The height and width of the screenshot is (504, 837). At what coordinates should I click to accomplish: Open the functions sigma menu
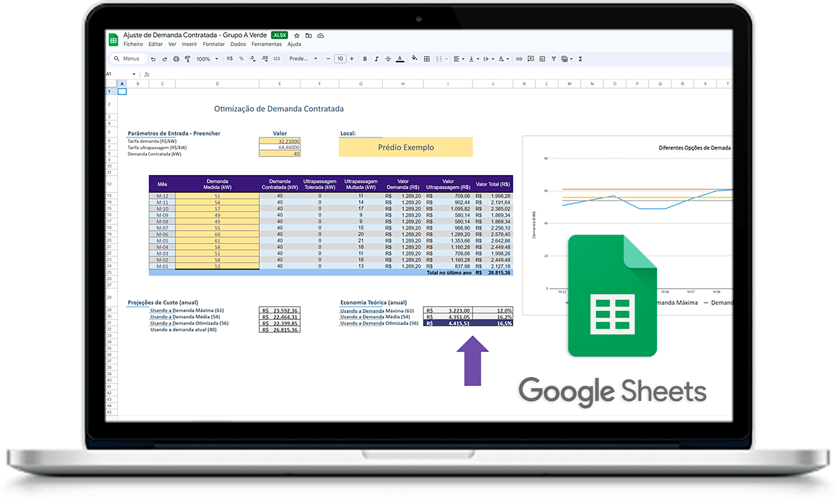coord(580,59)
